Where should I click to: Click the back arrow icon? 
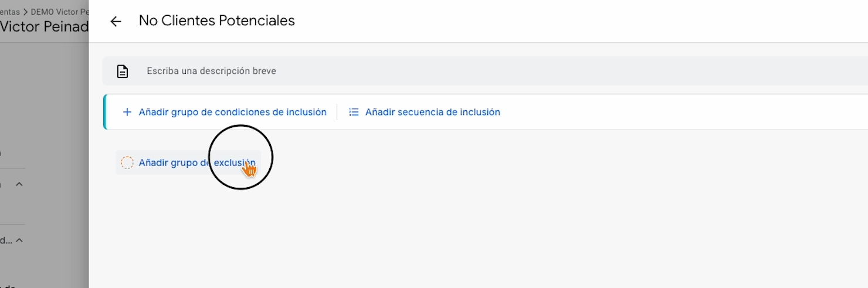click(x=116, y=22)
